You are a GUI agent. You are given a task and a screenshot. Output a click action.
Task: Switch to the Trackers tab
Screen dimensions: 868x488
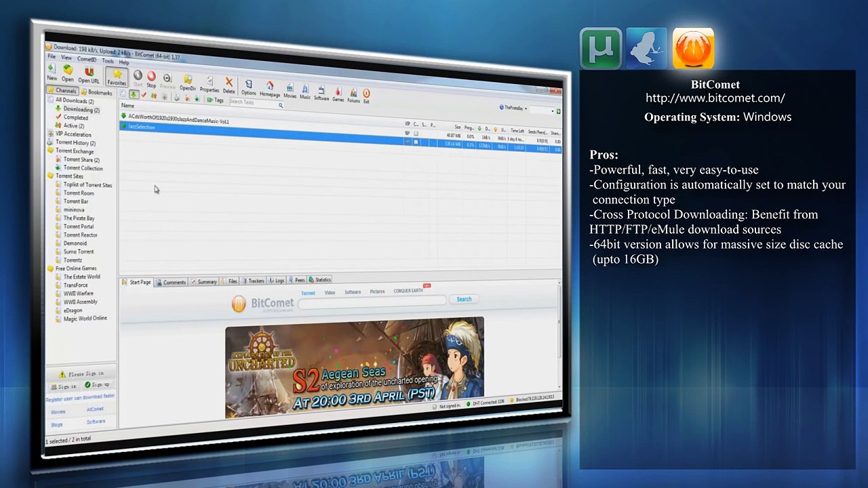253,281
